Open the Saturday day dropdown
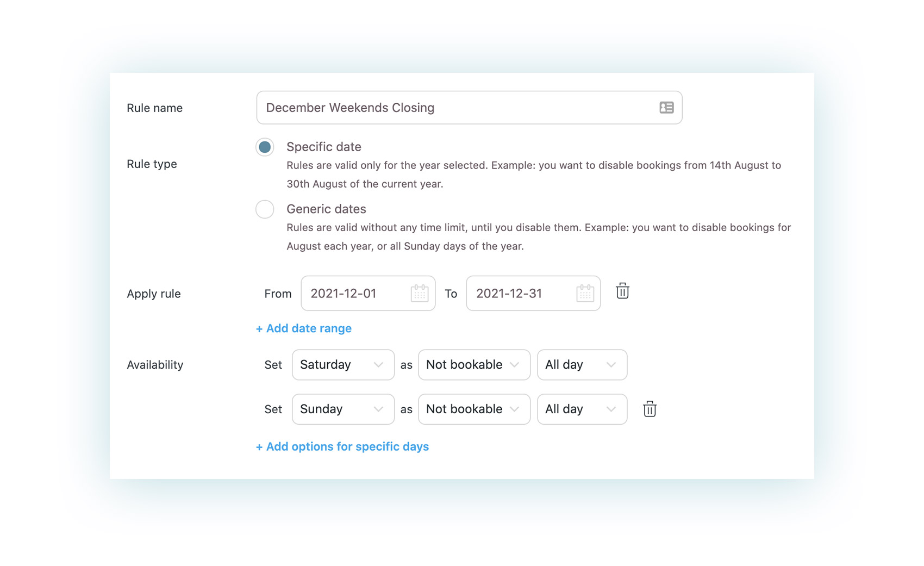 point(343,365)
